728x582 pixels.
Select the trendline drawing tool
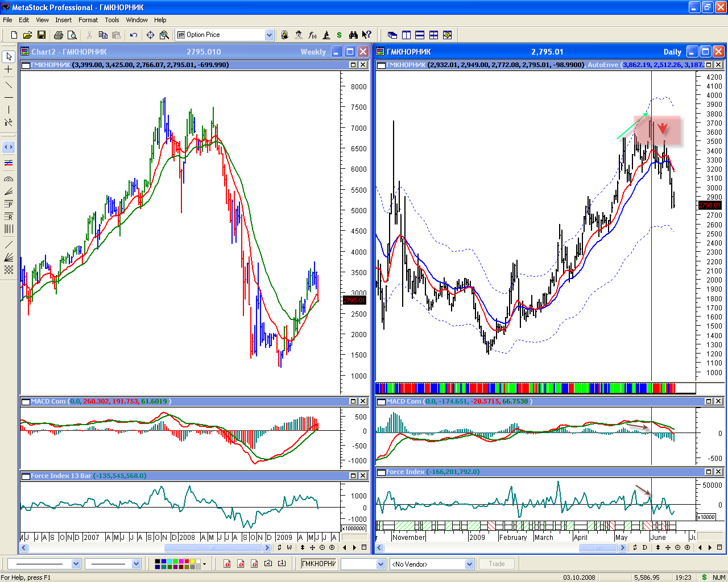click(9, 85)
